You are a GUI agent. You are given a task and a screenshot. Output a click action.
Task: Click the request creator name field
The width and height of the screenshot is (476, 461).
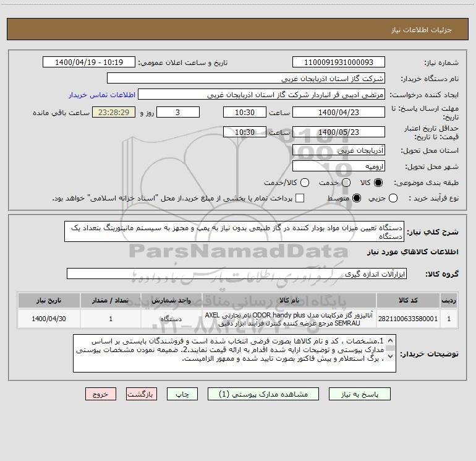tap(261, 94)
